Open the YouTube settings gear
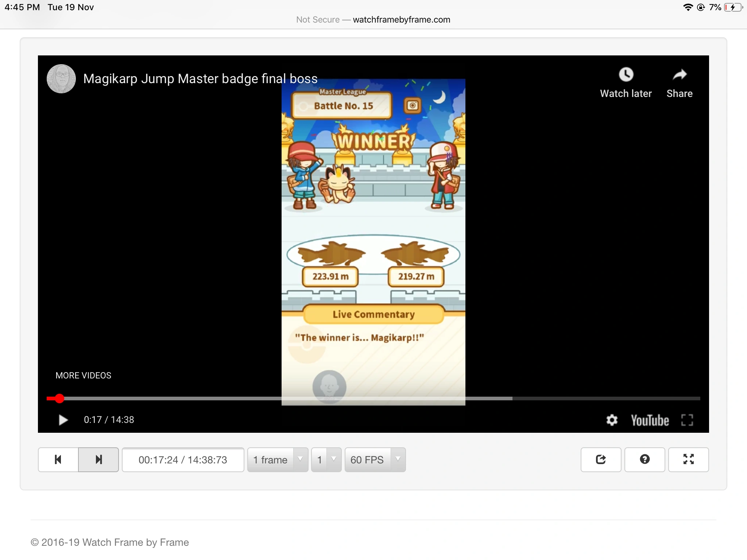The width and height of the screenshot is (747, 560). (612, 420)
